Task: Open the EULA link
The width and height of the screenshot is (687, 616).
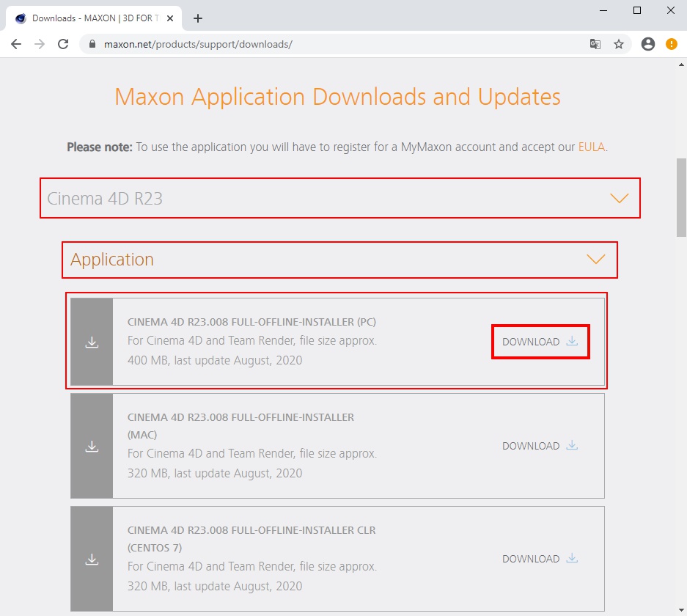Action: pos(592,147)
